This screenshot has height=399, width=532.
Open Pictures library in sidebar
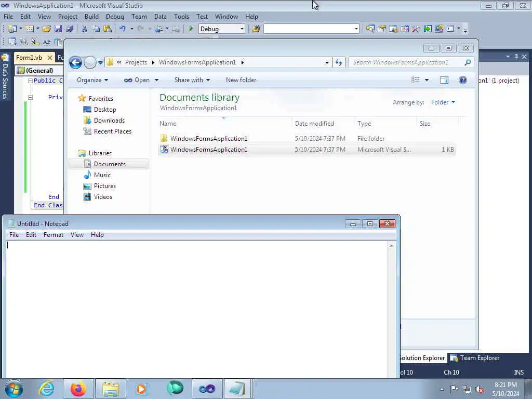pyautogui.click(x=104, y=186)
